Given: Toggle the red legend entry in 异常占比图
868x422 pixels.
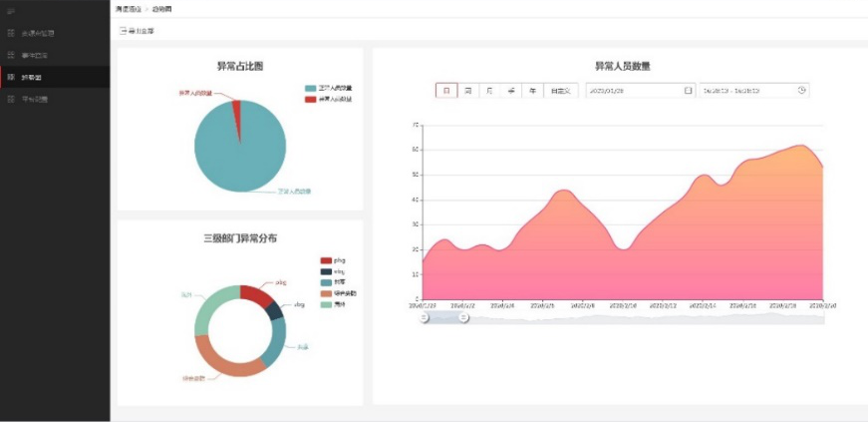Looking at the screenshot, I should (311, 99).
